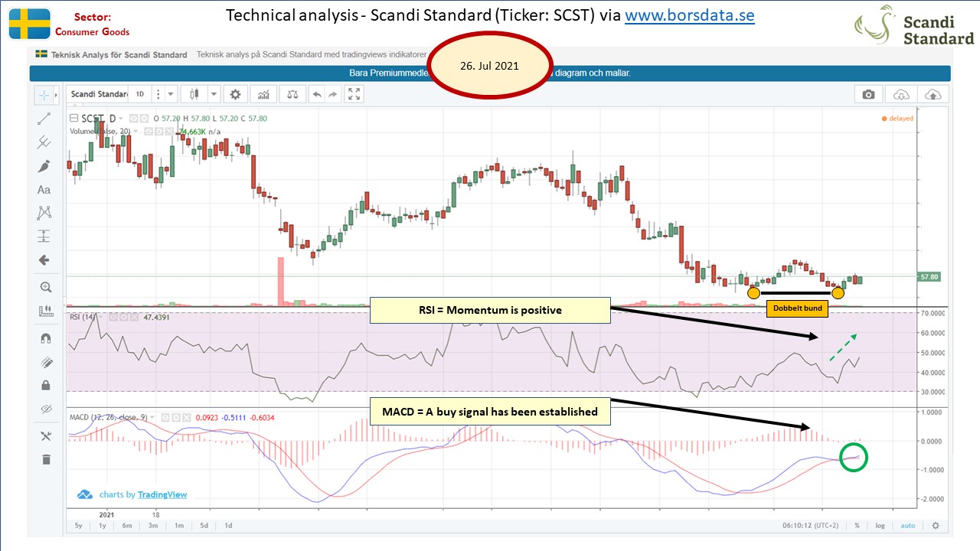Open the candlestick chart style button
This screenshot has height=551, width=980.
(x=194, y=94)
